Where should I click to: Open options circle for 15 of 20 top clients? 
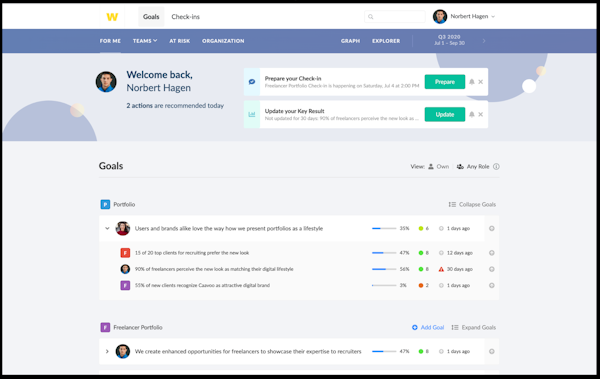pos(492,253)
